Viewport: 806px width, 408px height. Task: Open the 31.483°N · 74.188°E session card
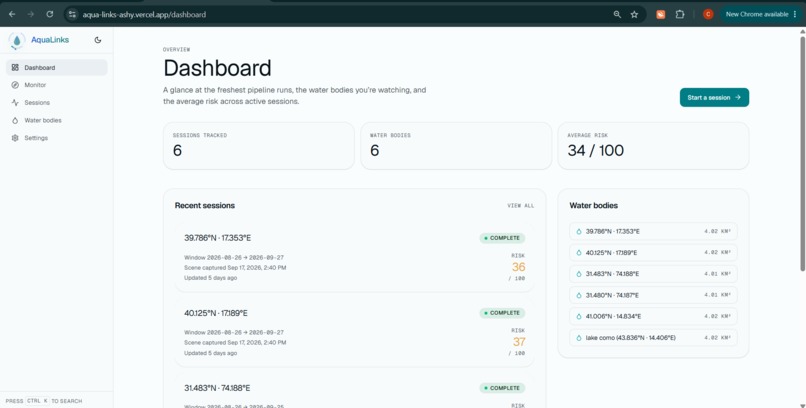(x=354, y=391)
